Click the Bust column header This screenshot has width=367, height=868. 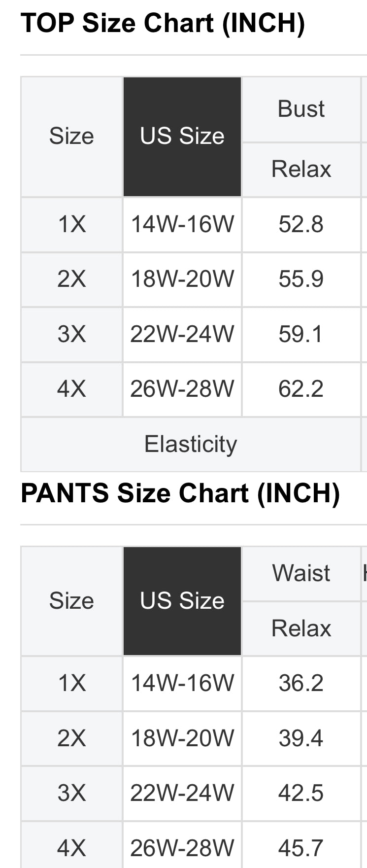point(301,109)
